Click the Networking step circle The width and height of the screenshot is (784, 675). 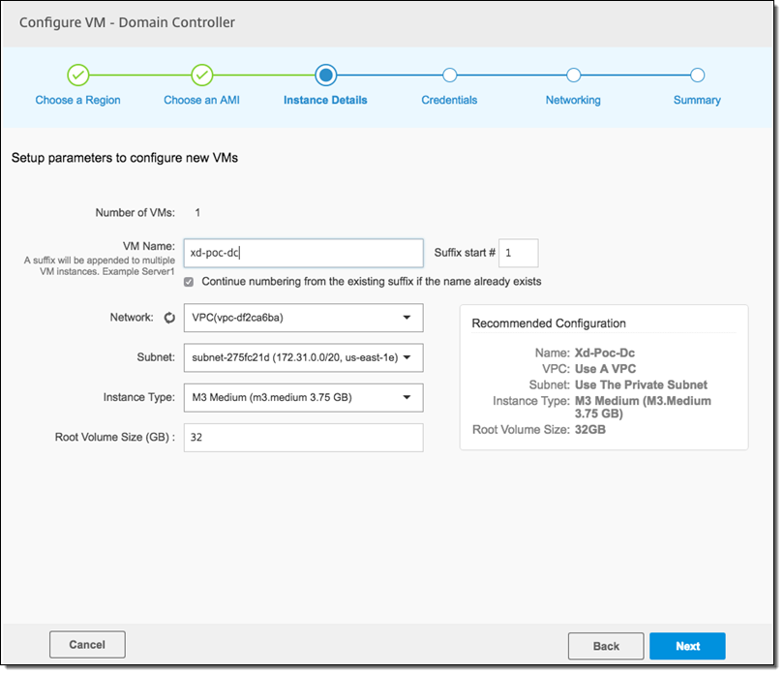point(573,76)
